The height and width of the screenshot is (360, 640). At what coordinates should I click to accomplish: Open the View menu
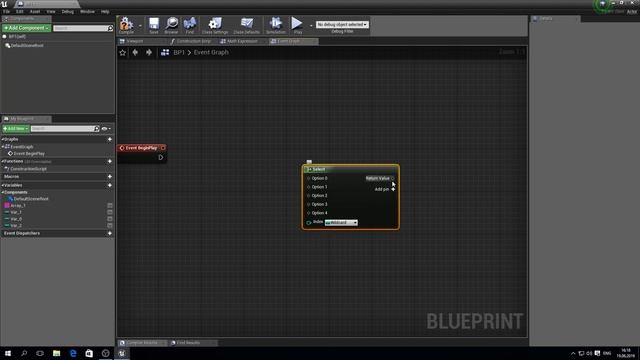[51, 11]
